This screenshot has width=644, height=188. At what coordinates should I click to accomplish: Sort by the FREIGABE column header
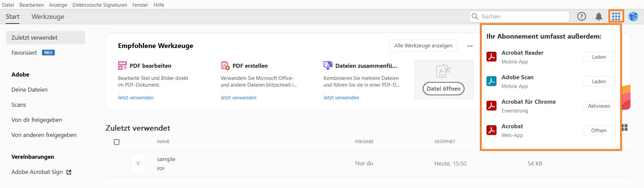[x=364, y=142]
